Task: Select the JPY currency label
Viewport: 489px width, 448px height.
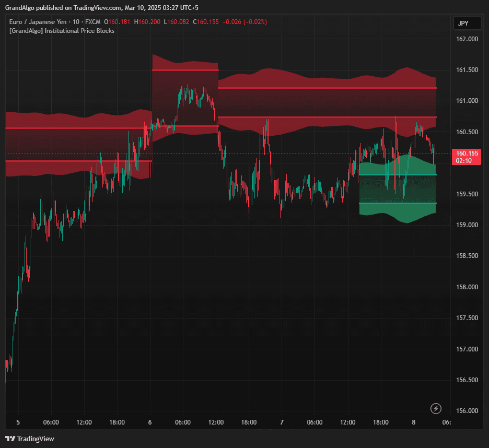Action: coord(467,23)
